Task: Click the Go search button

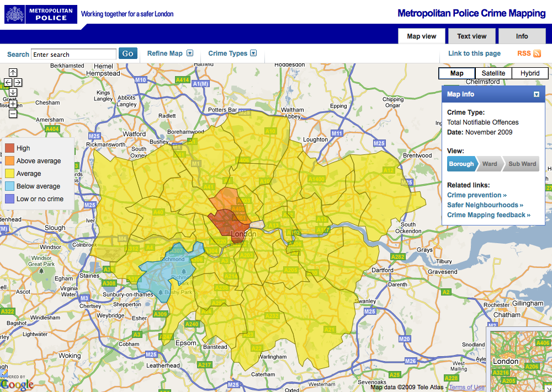Action: [128, 53]
